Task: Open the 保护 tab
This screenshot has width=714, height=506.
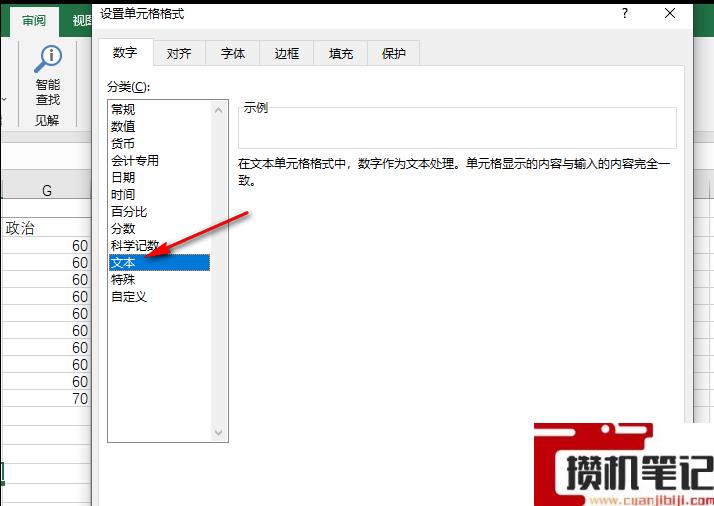Action: point(394,54)
